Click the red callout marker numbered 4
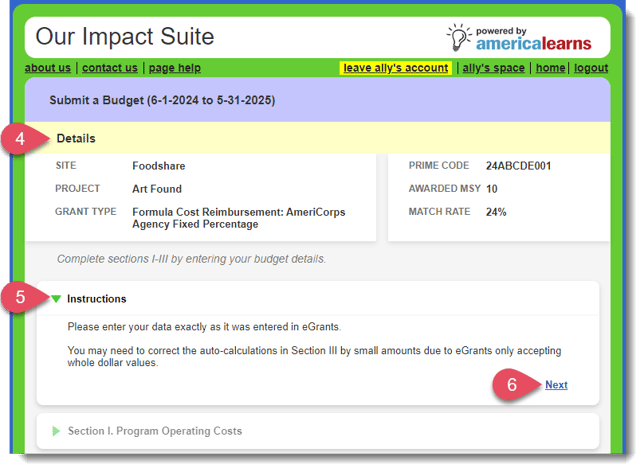This screenshot has width=644, height=472. (x=21, y=139)
